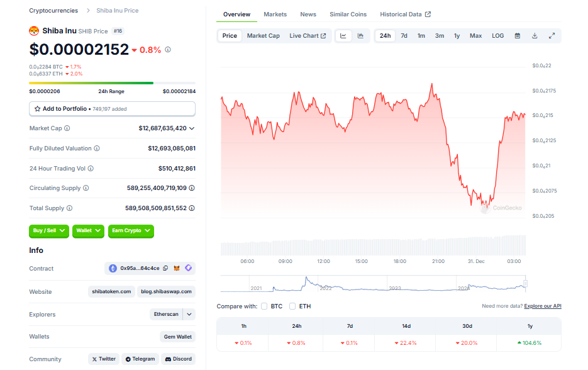Open the Wallet dropdown
588x370 pixels.
point(88,231)
